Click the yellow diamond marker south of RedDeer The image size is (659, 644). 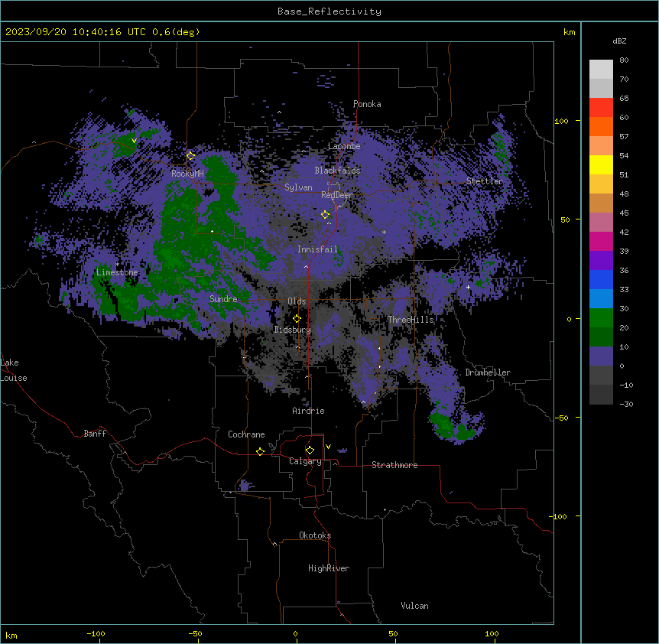click(x=325, y=214)
